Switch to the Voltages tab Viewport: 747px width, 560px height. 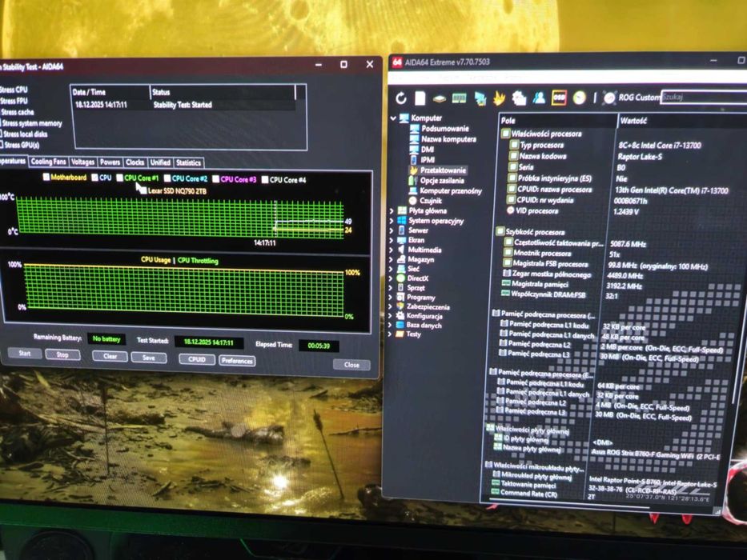click(x=83, y=162)
